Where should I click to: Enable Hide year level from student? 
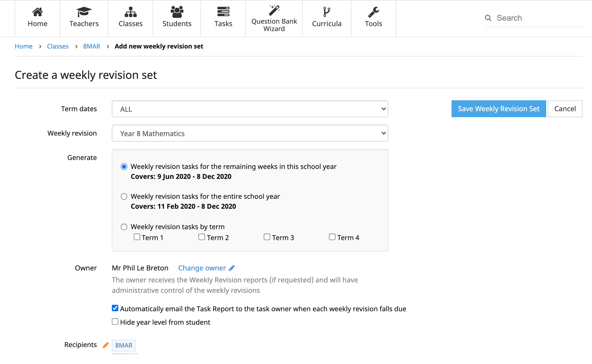115,322
